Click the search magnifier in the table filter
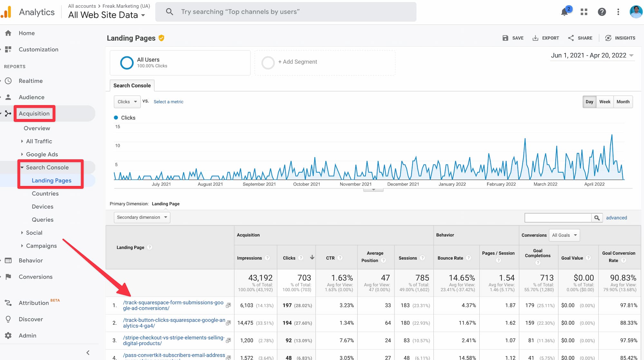Viewport: 644px width, 360px height. tap(597, 218)
